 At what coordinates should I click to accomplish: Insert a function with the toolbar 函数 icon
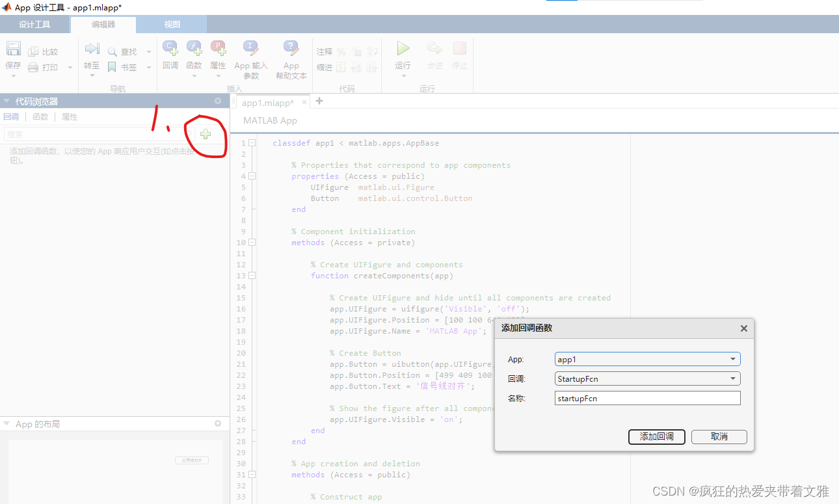click(x=194, y=48)
